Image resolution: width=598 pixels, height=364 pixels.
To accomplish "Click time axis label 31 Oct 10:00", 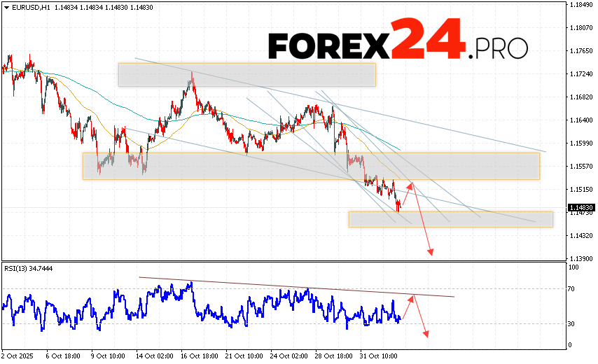I will tap(378, 356).
